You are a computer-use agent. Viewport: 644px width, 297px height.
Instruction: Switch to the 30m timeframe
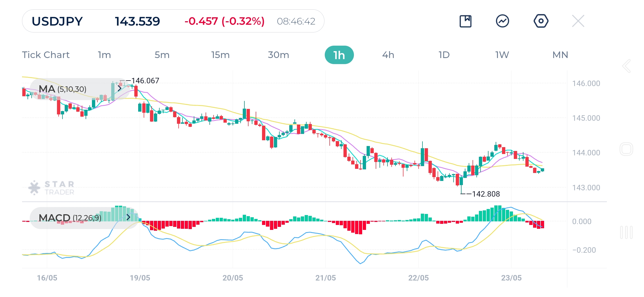point(278,55)
